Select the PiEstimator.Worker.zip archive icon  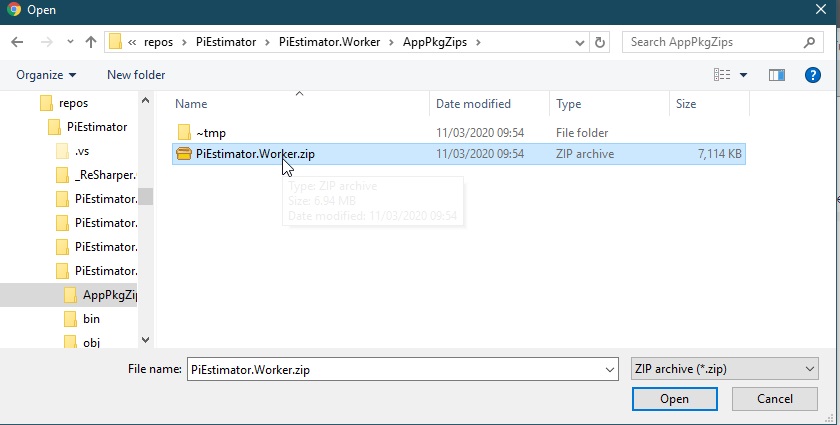point(184,154)
